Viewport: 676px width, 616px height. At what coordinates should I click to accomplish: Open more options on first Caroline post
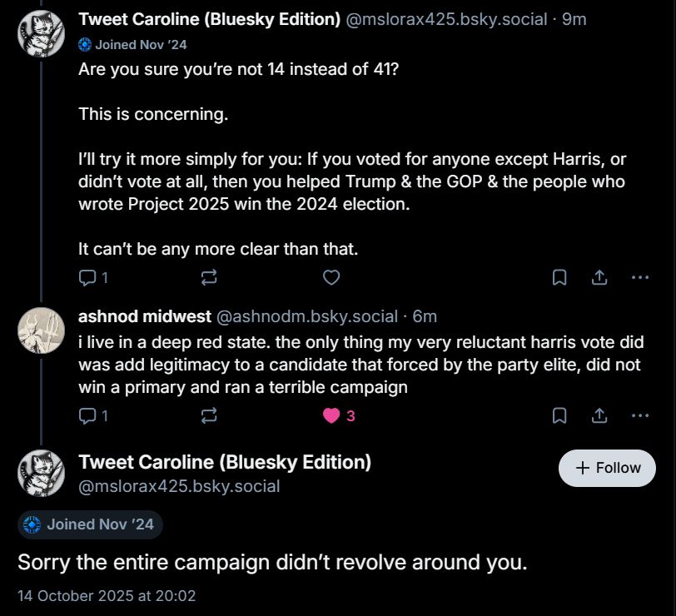point(639,277)
